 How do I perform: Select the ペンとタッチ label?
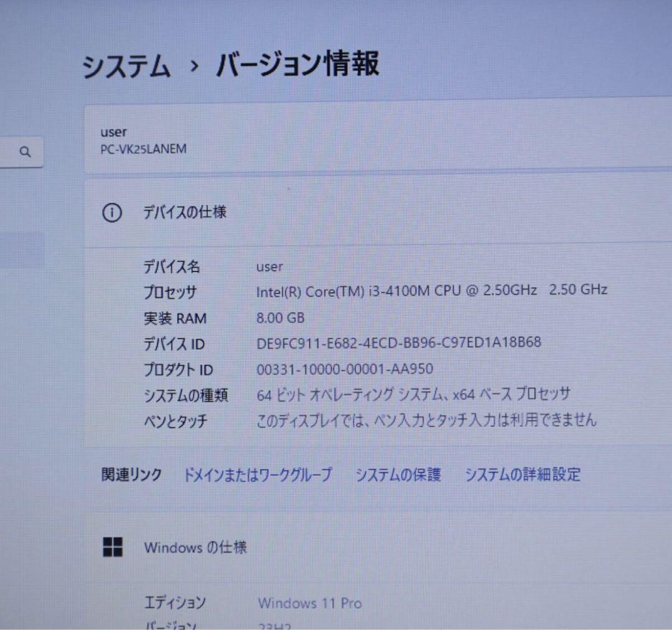tap(175, 421)
